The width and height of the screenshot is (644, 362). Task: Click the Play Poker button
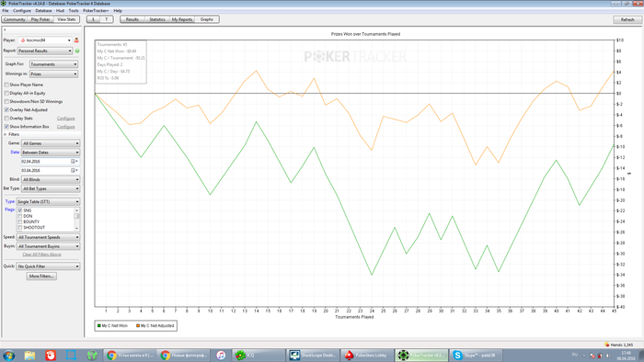40,19
